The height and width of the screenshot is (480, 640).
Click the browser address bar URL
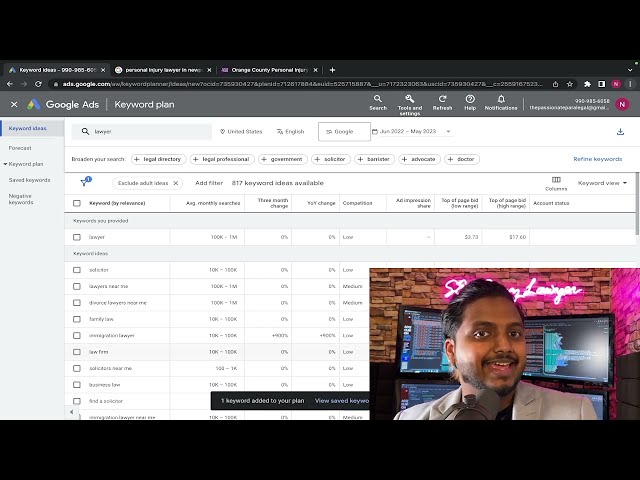(x=302, y=84)
